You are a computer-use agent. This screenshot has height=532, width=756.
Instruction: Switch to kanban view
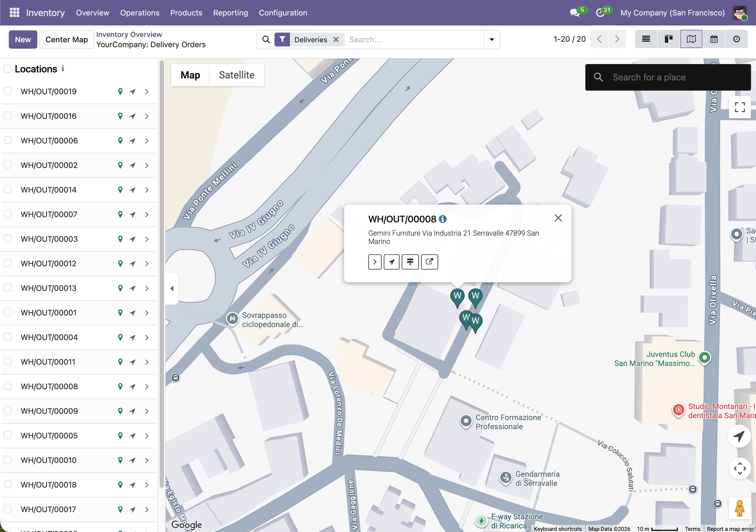669,39
